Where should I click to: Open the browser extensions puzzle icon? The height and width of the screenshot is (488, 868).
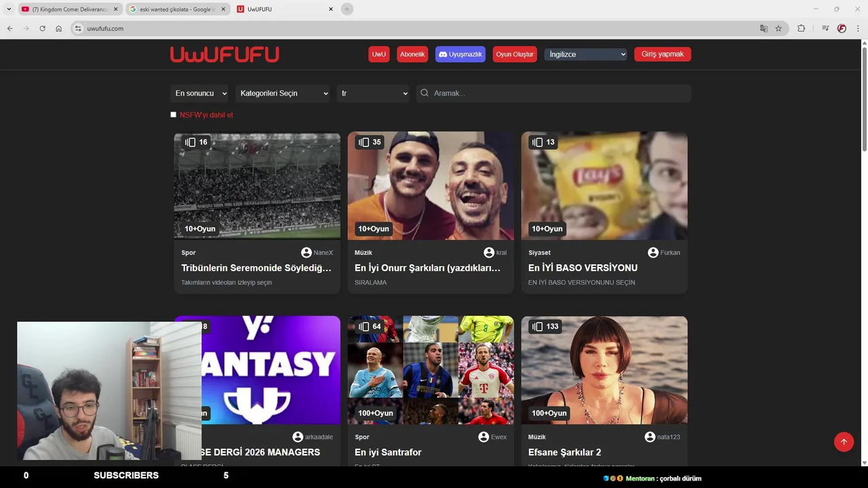801,28
